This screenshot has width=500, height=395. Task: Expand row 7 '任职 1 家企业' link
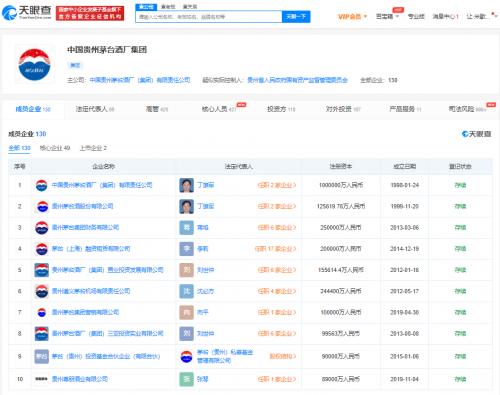[277, 312]
